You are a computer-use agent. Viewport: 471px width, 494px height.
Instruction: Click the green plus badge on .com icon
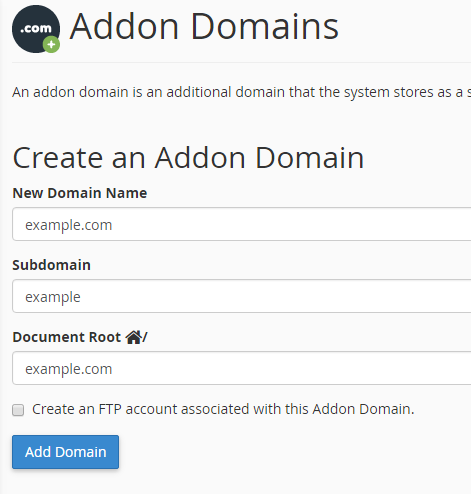click(x=51, y=44)
